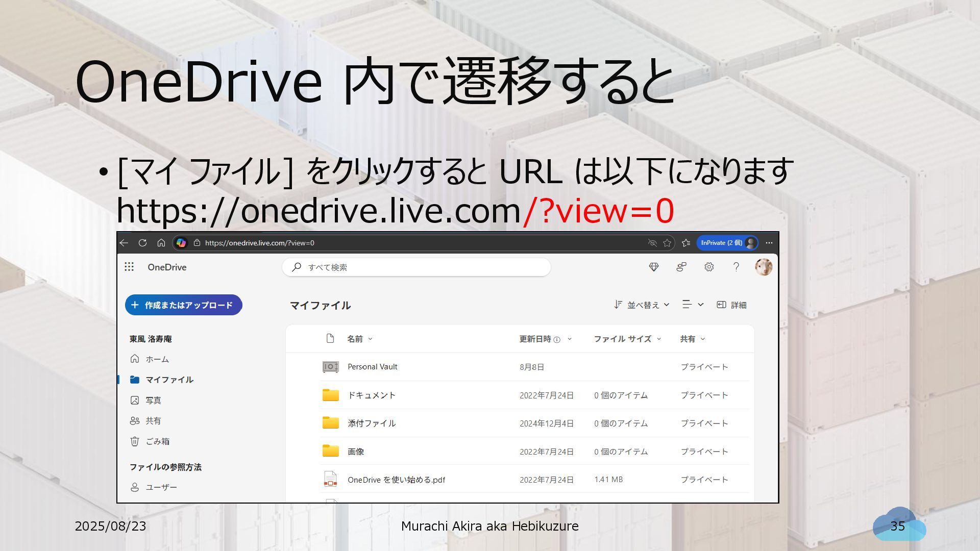Image resolution: width=980 pixels, height=551 pixels.
Task: Click the search magnifier icon
Action: click(297, 267)
